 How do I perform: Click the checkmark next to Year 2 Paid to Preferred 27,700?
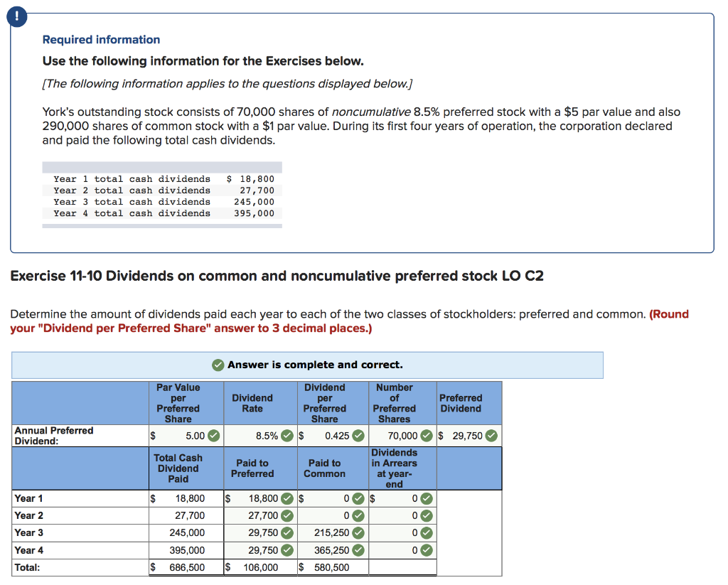click(x=287, y=516)
